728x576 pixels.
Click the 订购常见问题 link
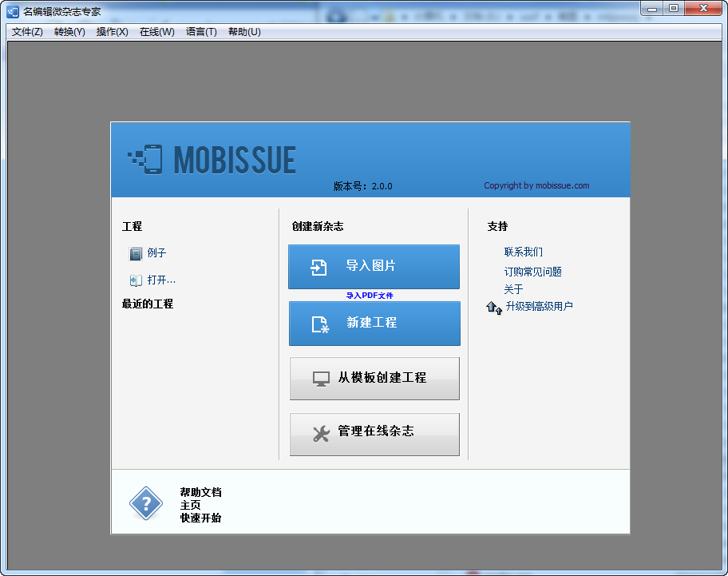(533, 272)
